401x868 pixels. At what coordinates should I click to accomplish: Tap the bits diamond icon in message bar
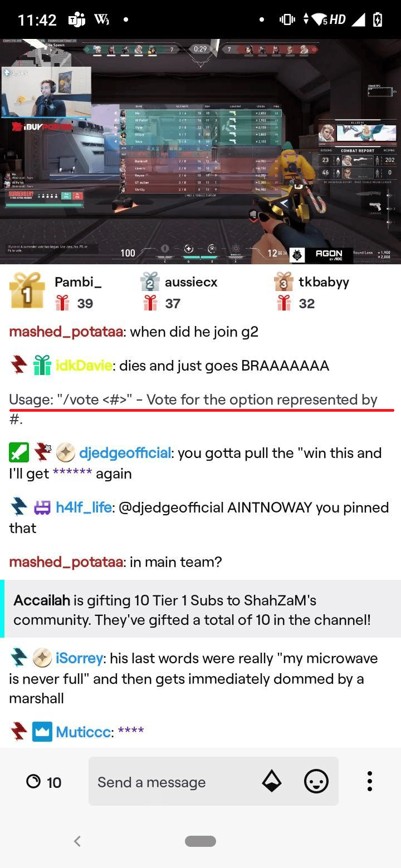coord(272,782)
